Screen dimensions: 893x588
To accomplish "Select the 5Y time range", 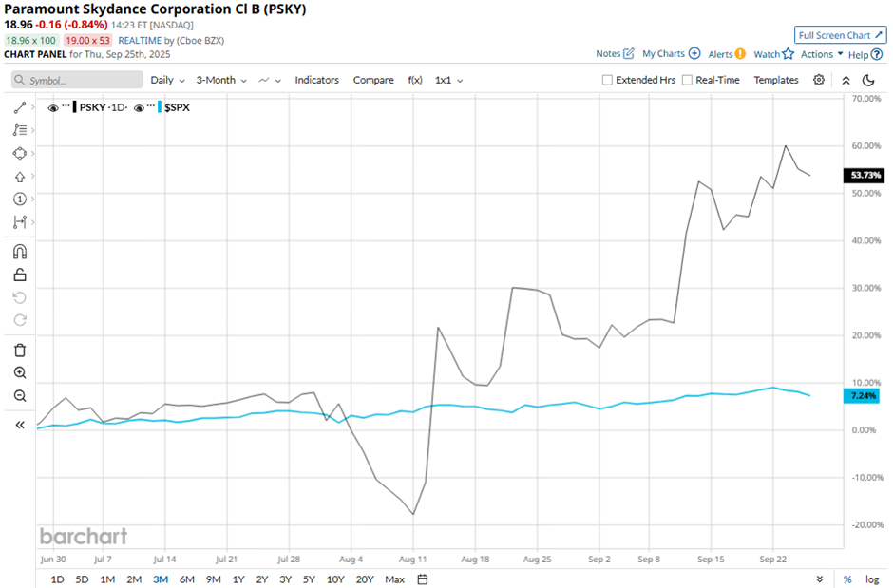I will click(309, 579).
